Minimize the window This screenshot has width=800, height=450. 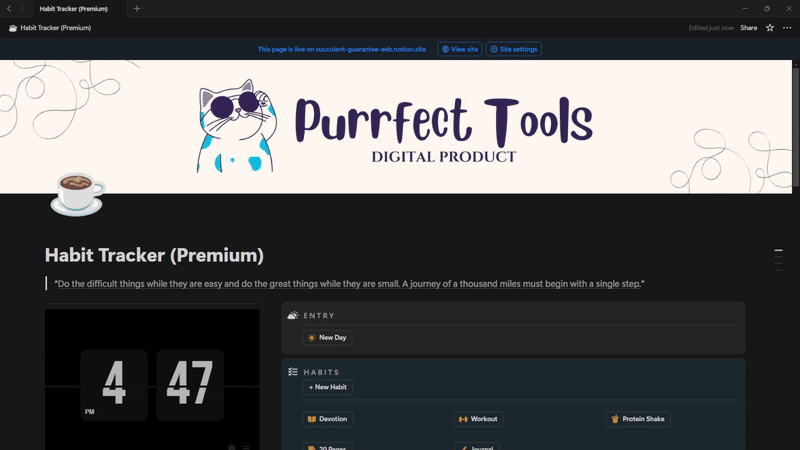(x=745, y=9)
